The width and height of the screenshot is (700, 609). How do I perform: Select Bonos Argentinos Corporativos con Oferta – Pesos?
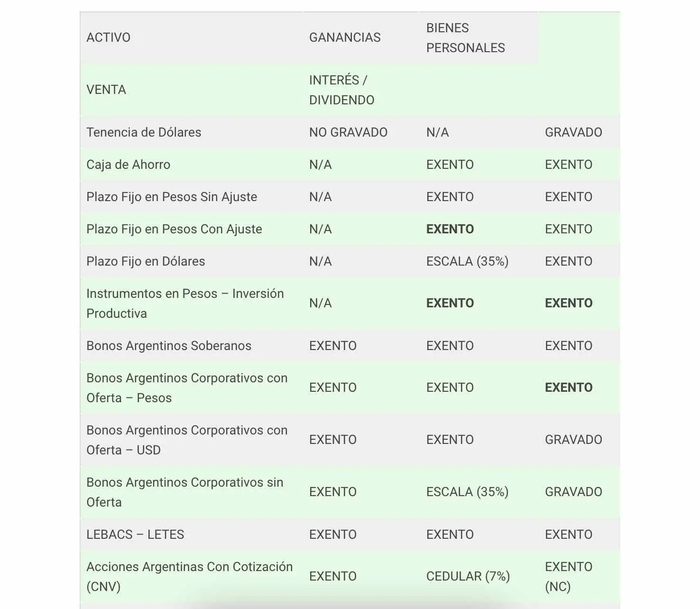(x=187, y=388)
